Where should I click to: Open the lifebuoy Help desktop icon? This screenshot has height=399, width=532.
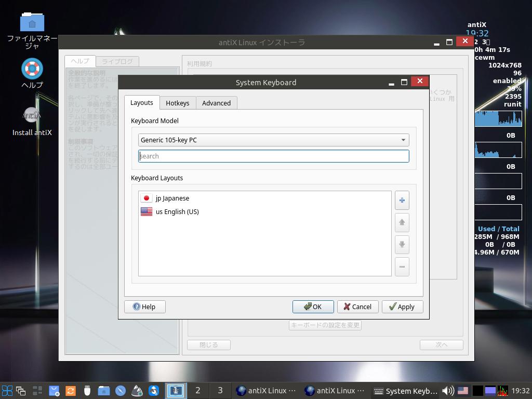point(32,69)
